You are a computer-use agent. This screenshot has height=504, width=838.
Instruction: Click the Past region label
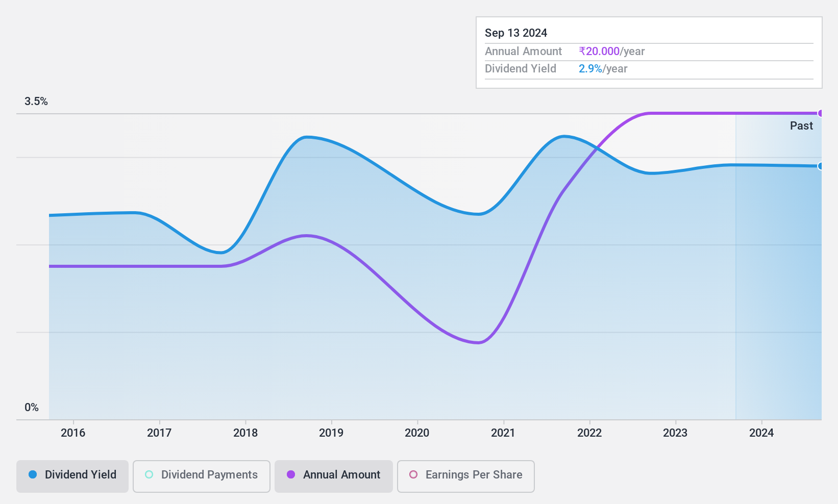point(801,125)
